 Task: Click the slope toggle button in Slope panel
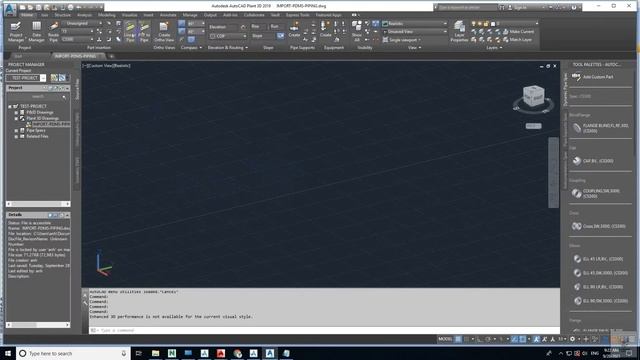[280, 36]
